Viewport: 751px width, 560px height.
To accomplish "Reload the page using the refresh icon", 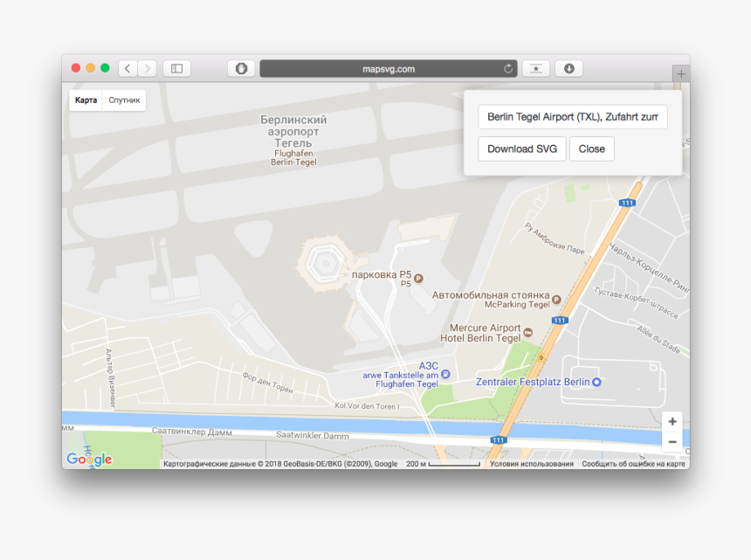I will 508,69.
